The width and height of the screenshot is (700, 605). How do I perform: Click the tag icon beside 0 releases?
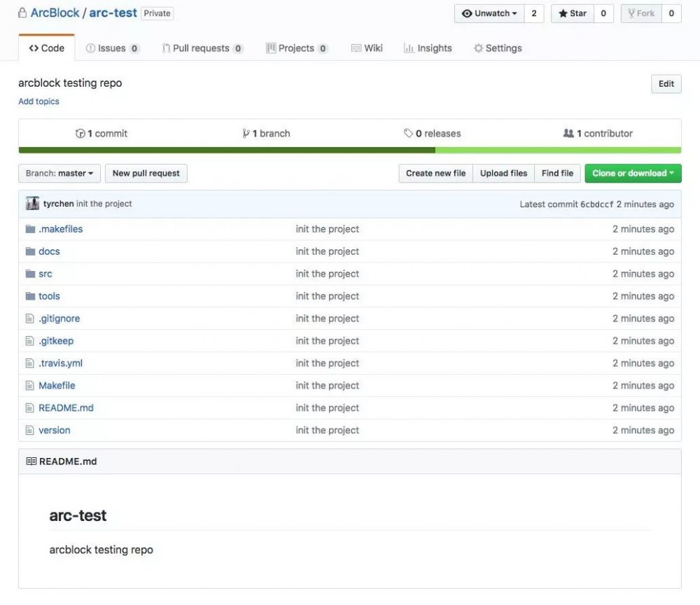click(x=408, y=133)
